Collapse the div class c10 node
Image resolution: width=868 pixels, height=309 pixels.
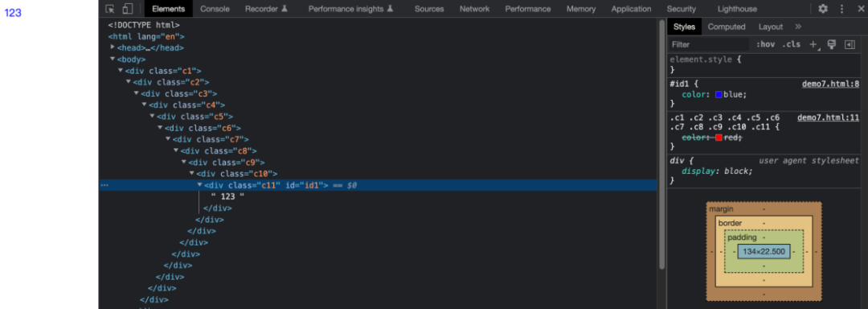192,173
